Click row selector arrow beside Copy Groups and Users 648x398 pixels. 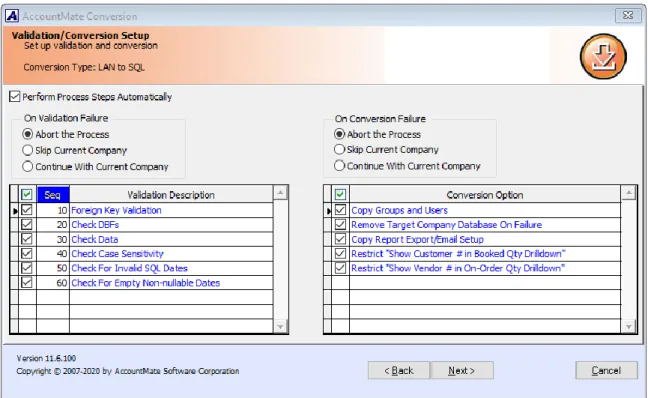point(328,211)
